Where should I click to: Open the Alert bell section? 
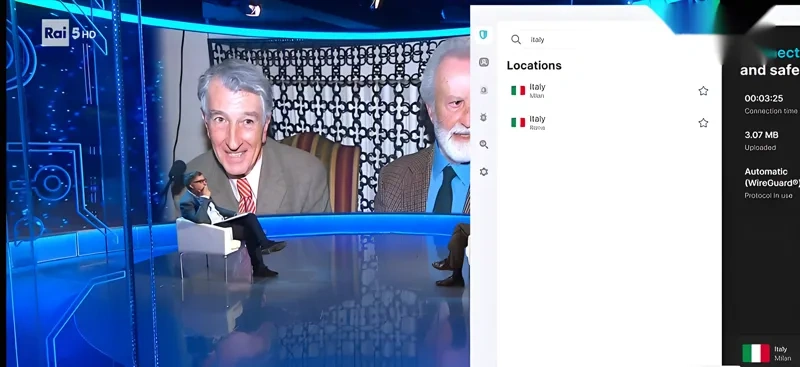click(x=484, y=90)
